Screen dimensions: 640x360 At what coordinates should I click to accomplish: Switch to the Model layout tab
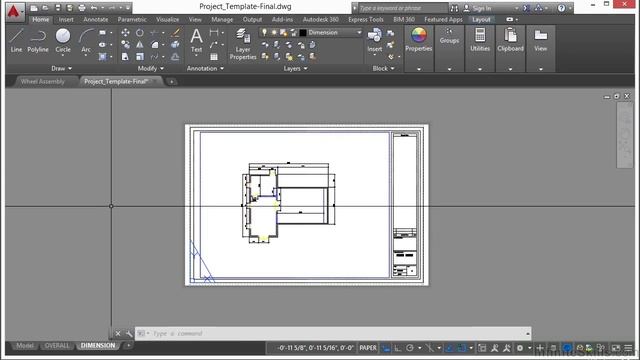click(25, 345)
